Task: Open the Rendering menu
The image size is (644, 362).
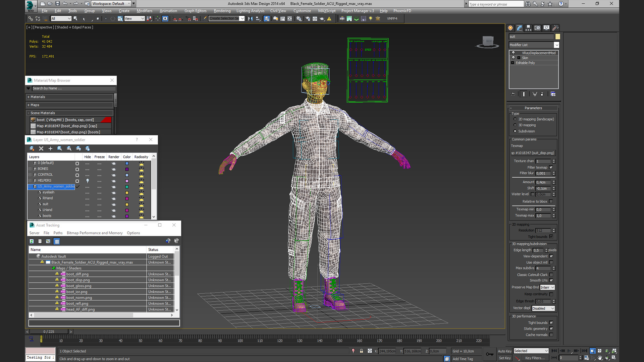Action: click(x=222, y=11)
